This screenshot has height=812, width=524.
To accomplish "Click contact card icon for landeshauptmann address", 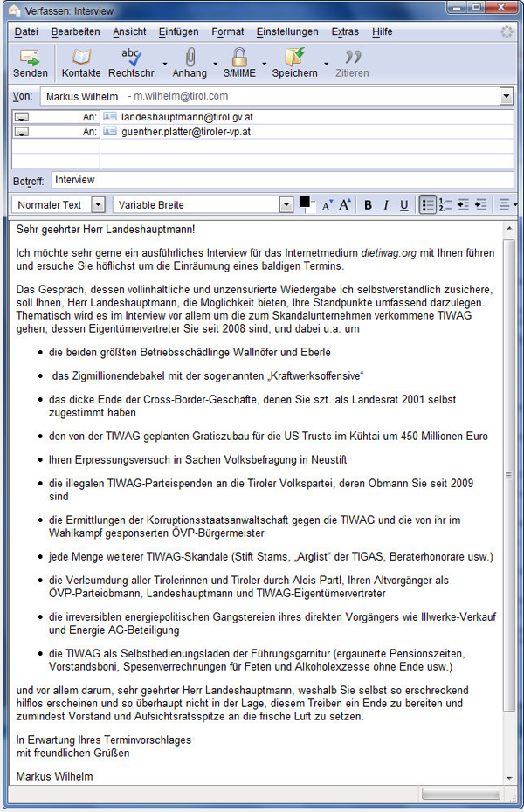I will (x=110, y=117).
